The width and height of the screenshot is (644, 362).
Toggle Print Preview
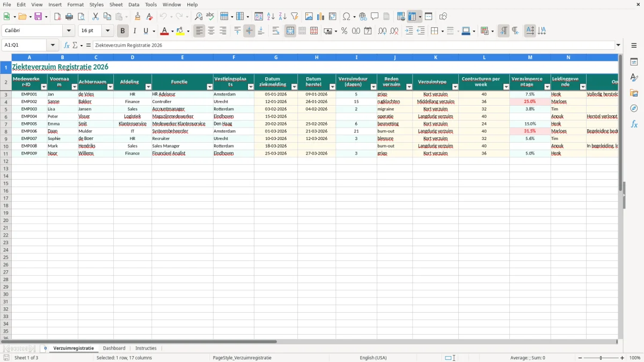click(x=81, y=17)
